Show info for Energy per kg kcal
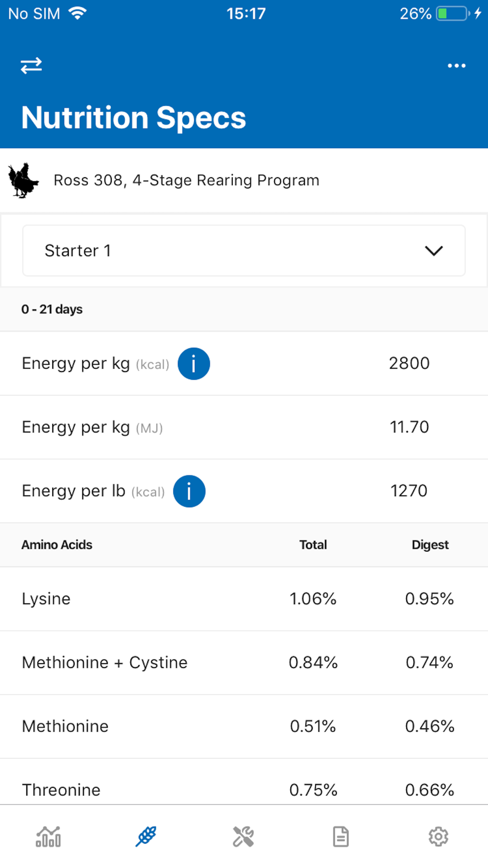 pyautogui.click(x=194, y=364)
